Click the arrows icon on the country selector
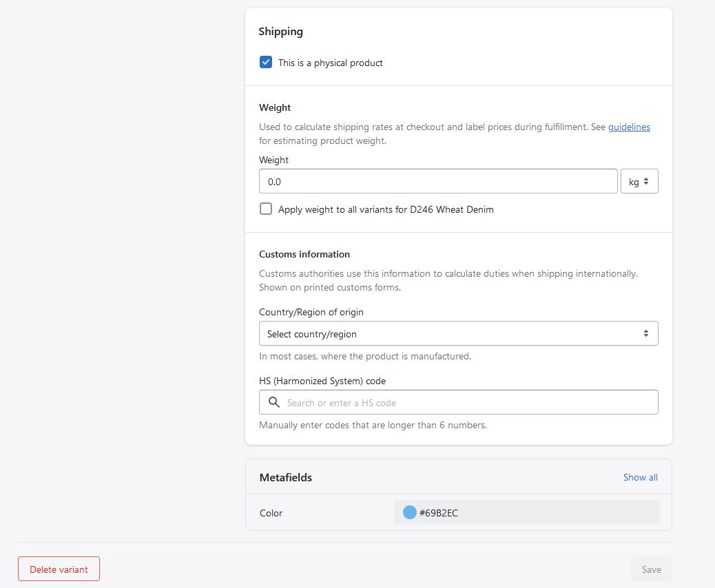Image resolution: width=715 pixels, height=588 pixels. (x=645, y=333)
